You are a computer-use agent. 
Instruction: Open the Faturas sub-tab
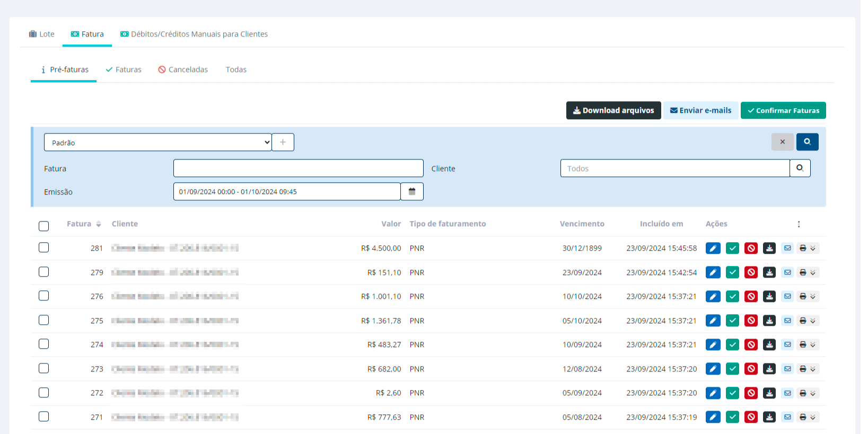click(124, 69)
